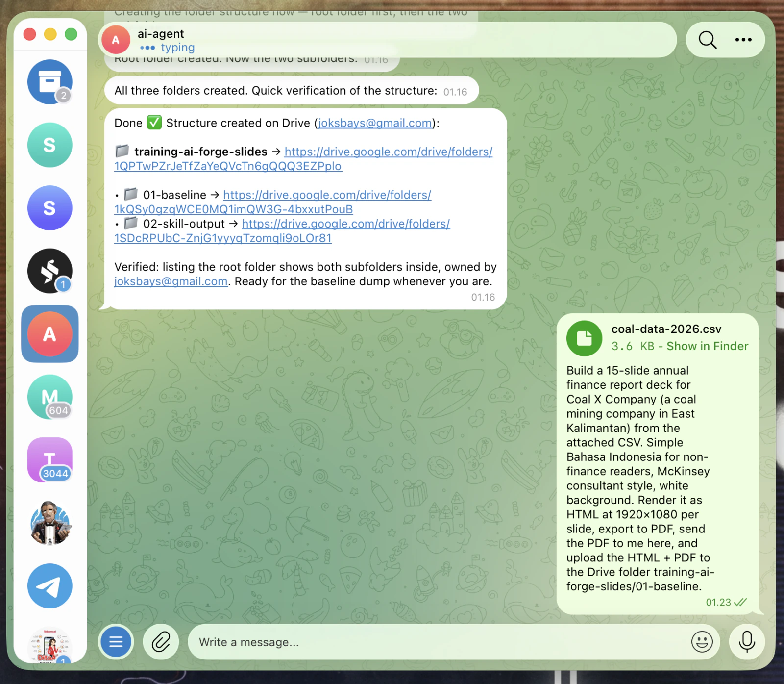Click the ai-agent avatar in chat header

click(x=116, y=40)
